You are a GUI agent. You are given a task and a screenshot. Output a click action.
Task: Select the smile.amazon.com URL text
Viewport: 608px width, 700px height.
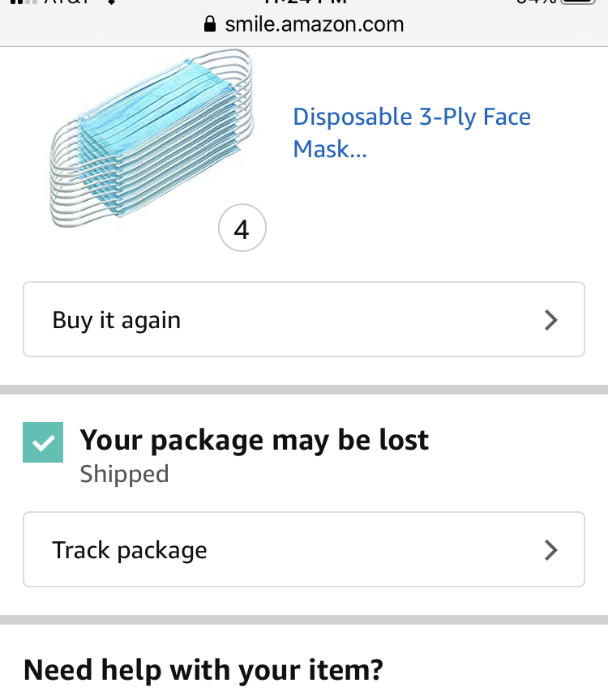click(314, 24)
